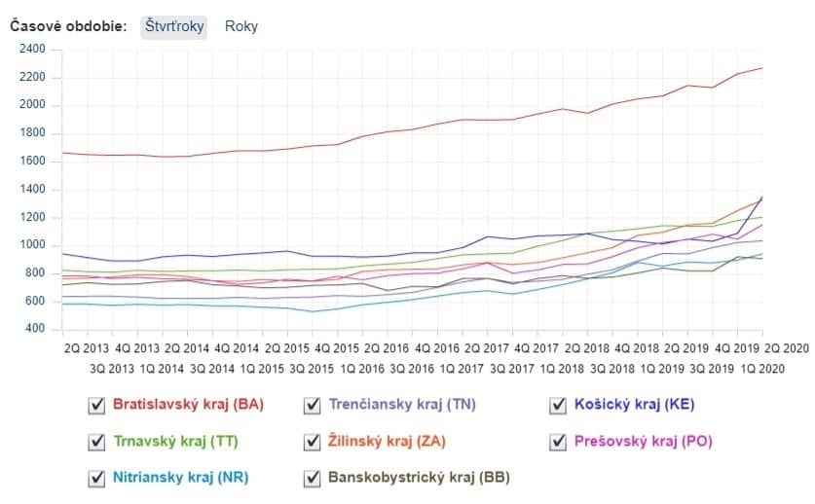Uncheck the Košický kraj (KE) checkbox
The image size is (815, 504).
558,405
